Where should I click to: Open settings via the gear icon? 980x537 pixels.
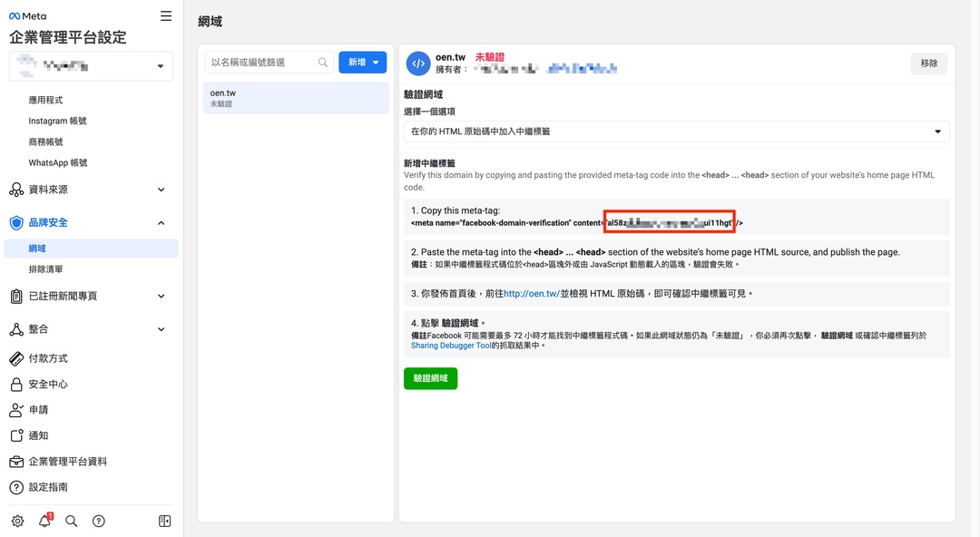pyautogui.click(x=18, y=522)
